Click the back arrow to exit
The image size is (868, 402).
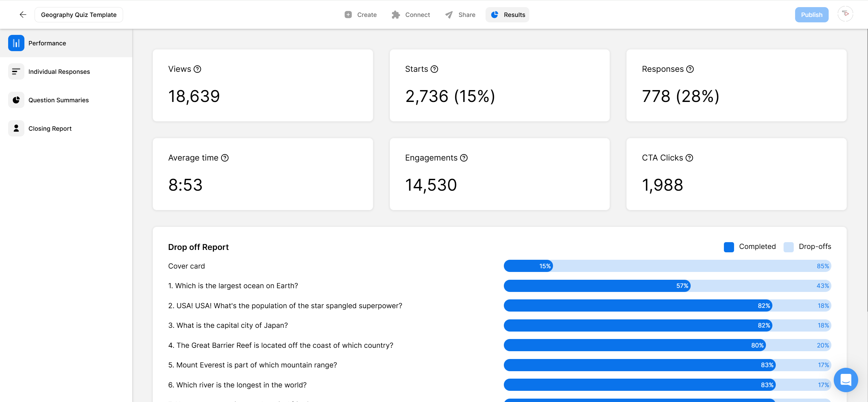pyautogui.click(x=22, y=15)
